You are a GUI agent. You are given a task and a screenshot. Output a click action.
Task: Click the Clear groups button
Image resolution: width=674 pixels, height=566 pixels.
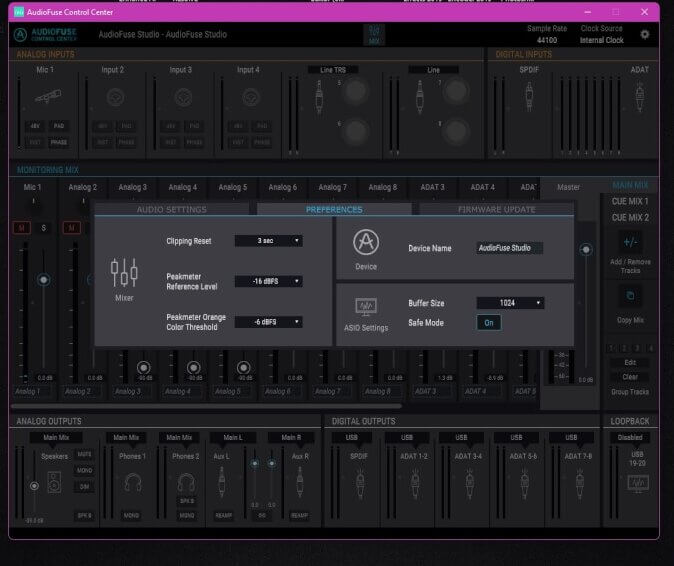point(630,377)
